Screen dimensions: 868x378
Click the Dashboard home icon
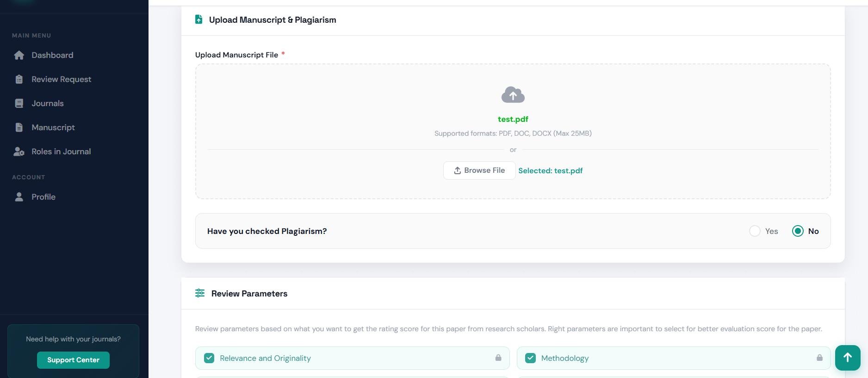(19, 55)
